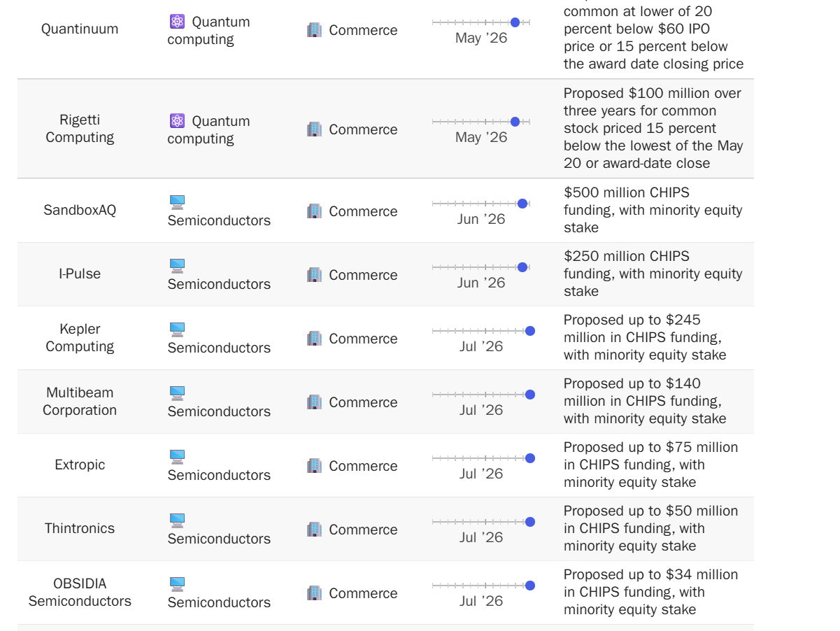This screenshot has width=840, height=631.
Task: Click the computer icon in Extropic row
Action: click(x=177, y=458)
